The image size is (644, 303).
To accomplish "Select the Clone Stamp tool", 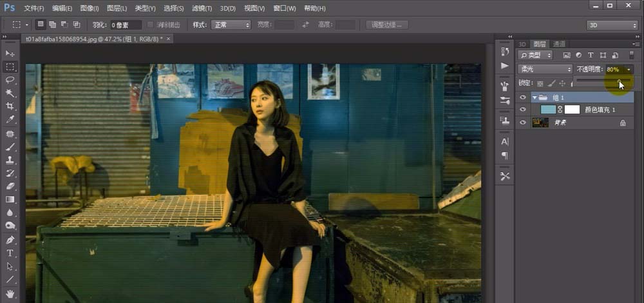I will pos(10,160).
